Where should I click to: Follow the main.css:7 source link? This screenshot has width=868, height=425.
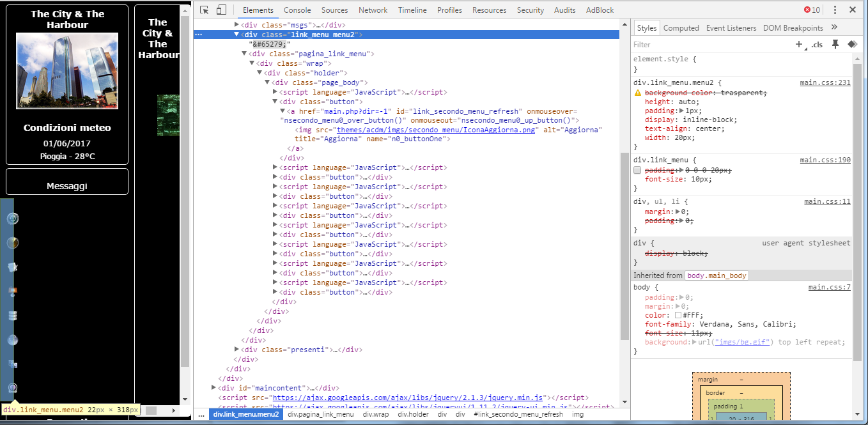[x=830, y=288]
